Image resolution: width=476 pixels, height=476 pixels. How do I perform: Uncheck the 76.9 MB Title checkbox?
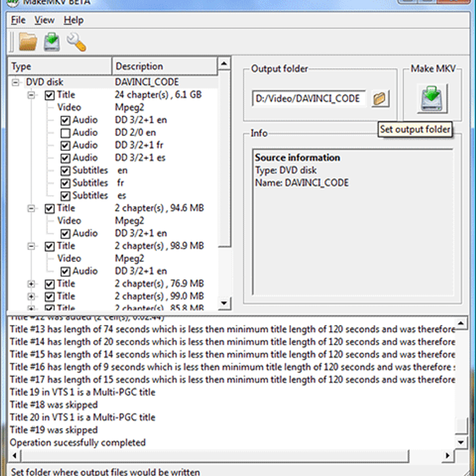click(x=50, y=284)
